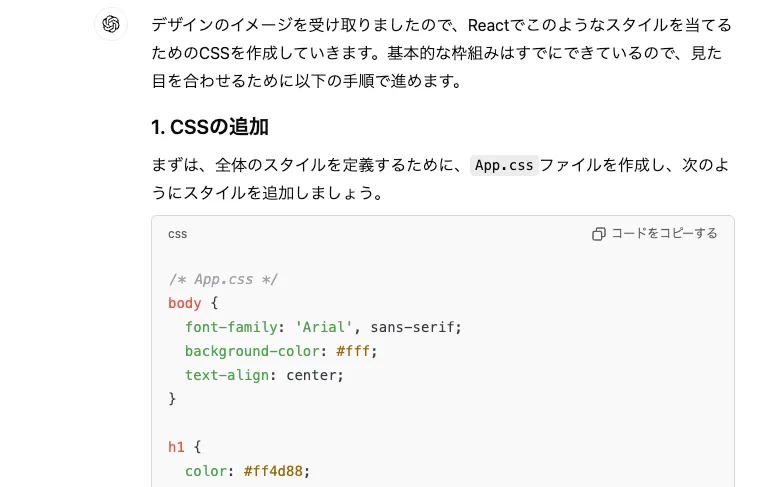
Task: Click the closing brace of body rule
Action: point(172,399)
